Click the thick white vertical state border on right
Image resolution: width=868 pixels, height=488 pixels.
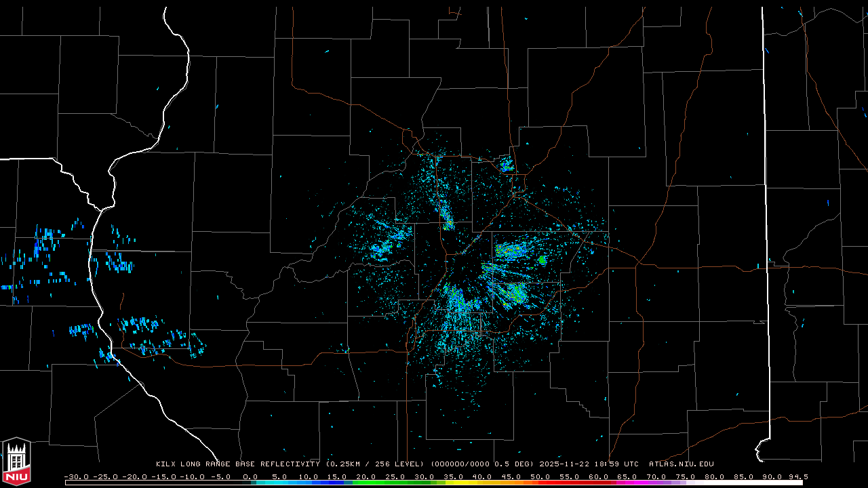pyautogui.click(x=764, y=203)
